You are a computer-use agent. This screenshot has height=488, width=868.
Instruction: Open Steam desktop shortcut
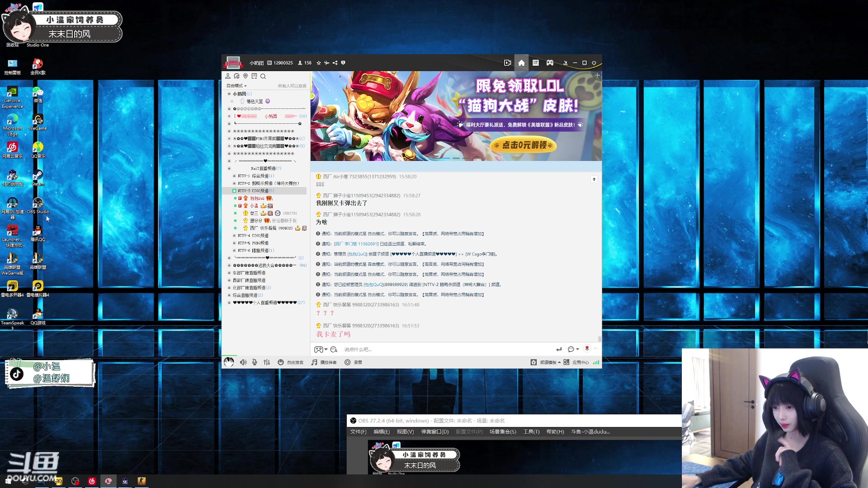pos(38,178)
